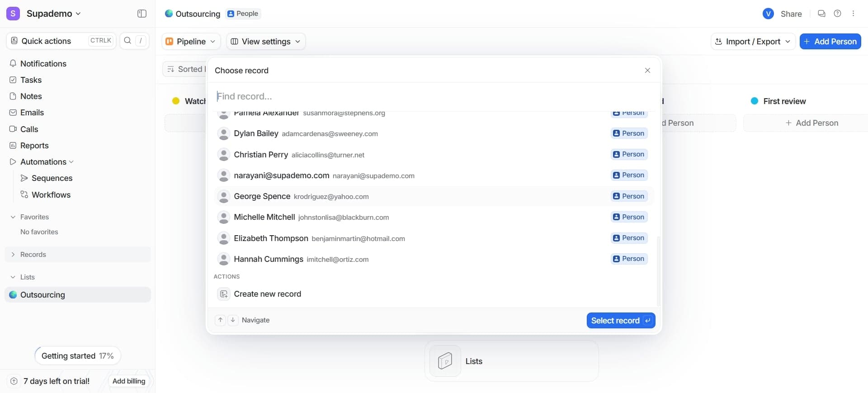
Task: Open the View settings dropdown
Action: [x=265, y=41]
